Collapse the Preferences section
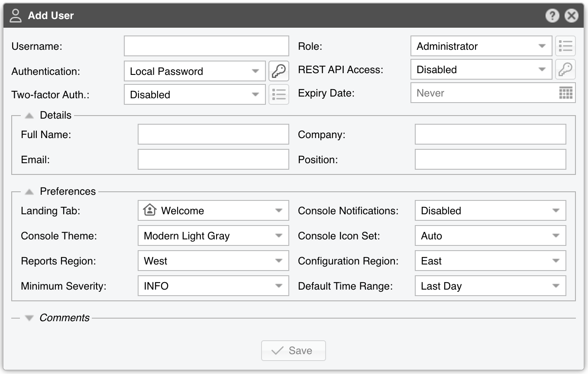Screen dimensions: 588x374 [29, 191]
